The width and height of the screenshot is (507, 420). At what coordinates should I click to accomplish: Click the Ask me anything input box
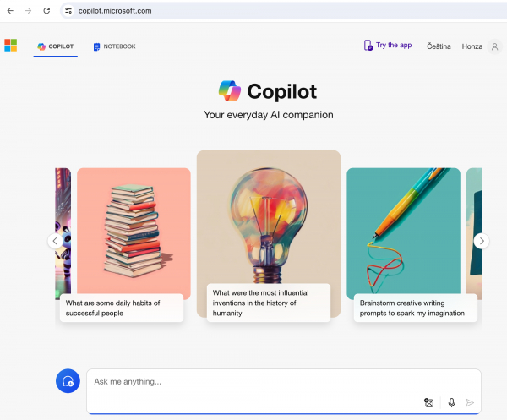(x=284, y=391)
